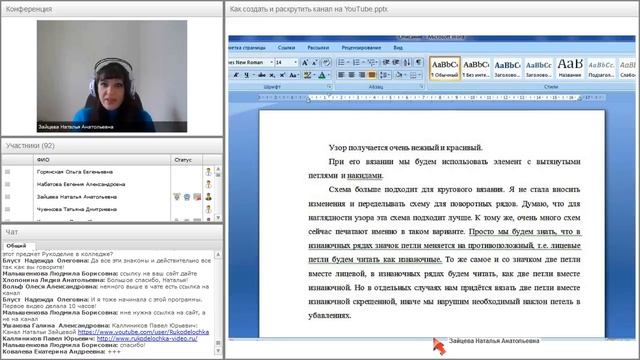
Task: Open Change Case (Aa) button
Action: (293, 75)
